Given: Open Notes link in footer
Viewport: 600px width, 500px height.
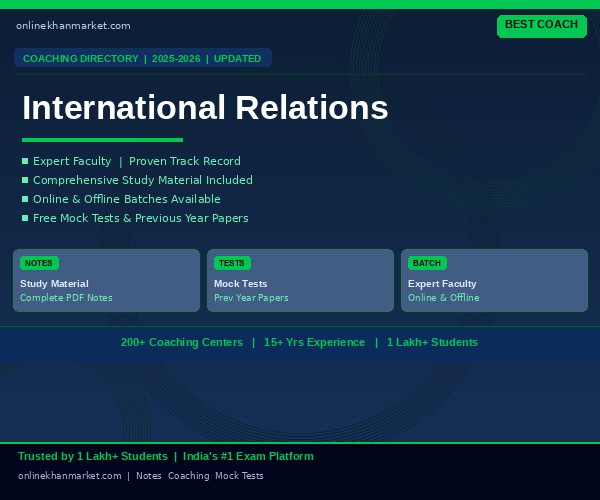Looking at the screenshot, I should pos(148,476).
